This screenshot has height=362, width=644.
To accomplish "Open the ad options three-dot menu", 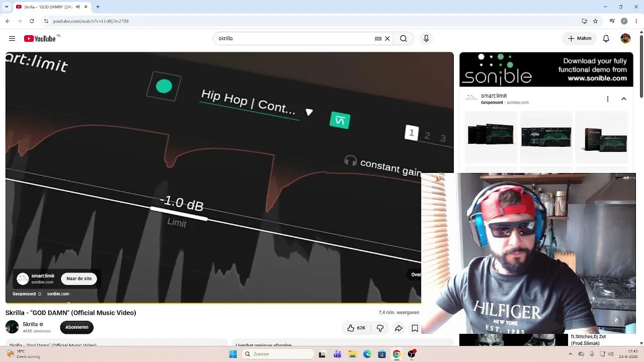I will coord(608,99).
